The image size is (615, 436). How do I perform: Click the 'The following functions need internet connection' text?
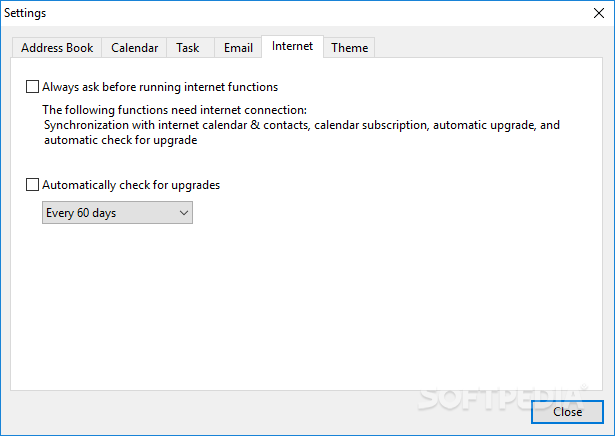[x=175, y=110]
